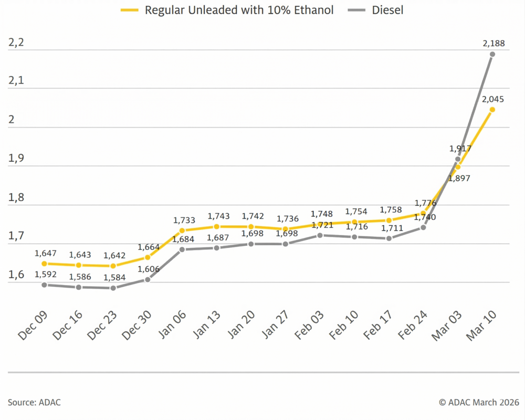The width and height of the screenshot is (525, 420).
Task: Select the Diesel point on Dec 30
Action: point(148,279)
